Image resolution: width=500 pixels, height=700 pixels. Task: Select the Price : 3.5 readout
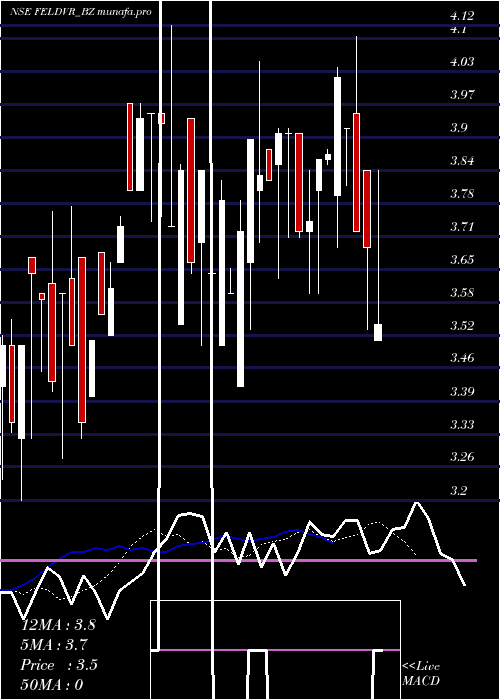click(x=59, y=665)
